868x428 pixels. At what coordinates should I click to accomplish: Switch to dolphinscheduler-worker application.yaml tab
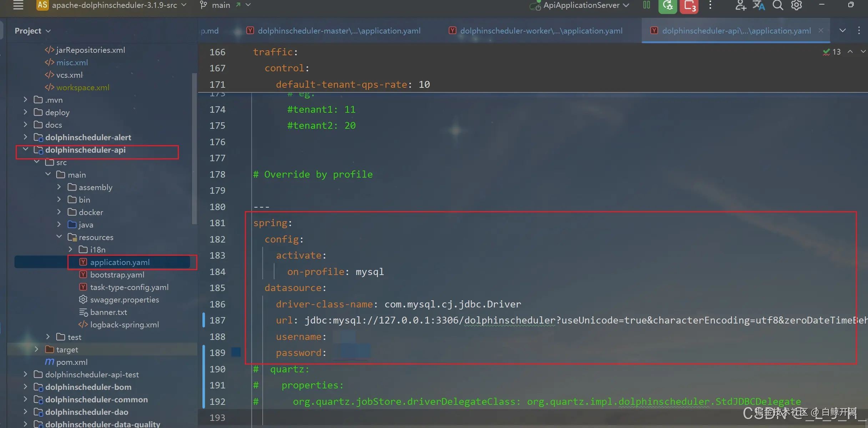click(x=541, y=31)
